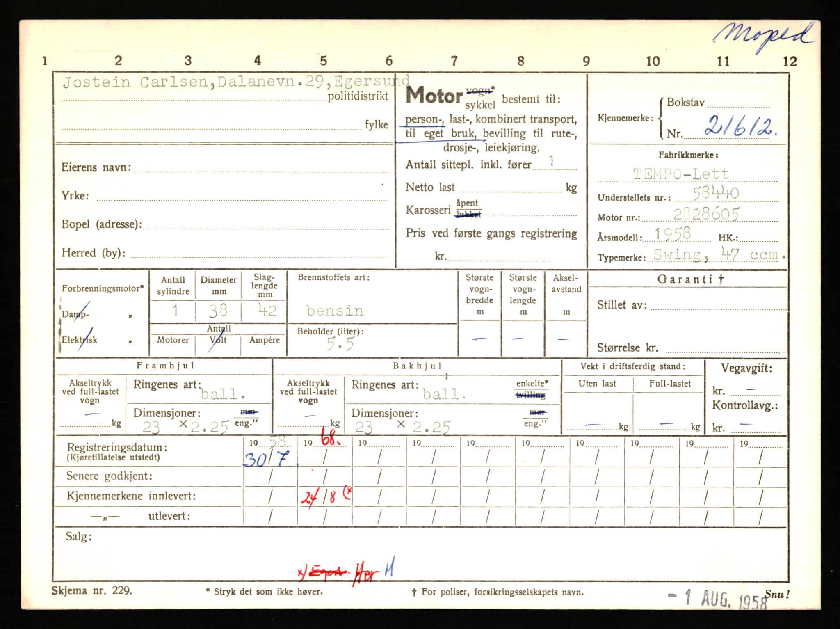This screenshot has width=840, height=629.
Task: Click the underlined word 'person-,'
Action: pos(425,119)
